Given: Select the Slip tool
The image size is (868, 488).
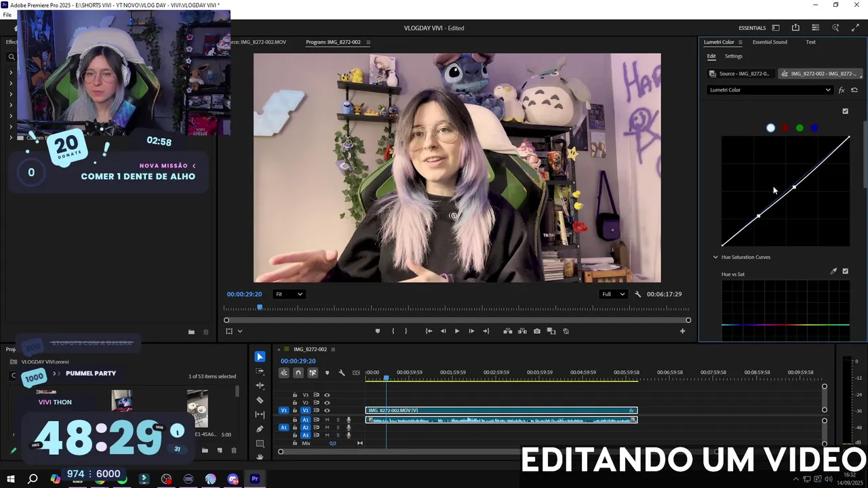Looking at the screenshot, I should pos(260,414).
